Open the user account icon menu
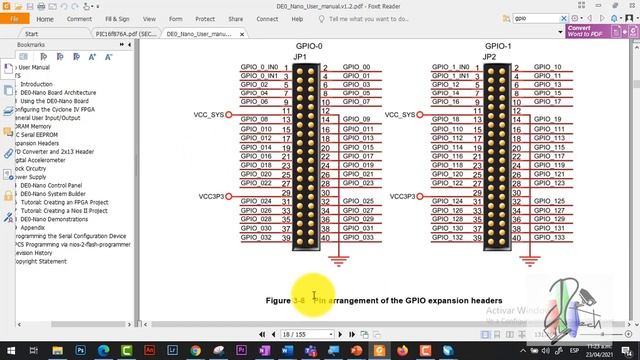 pyautogui.click(x=630, y=18)
